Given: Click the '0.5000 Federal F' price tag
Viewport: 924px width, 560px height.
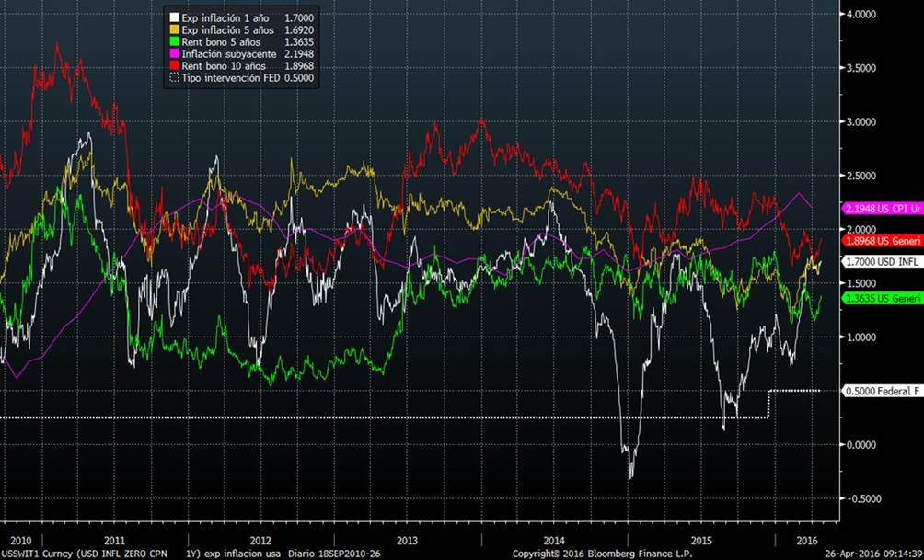Looking at the screenshot, I should [884, 391].
